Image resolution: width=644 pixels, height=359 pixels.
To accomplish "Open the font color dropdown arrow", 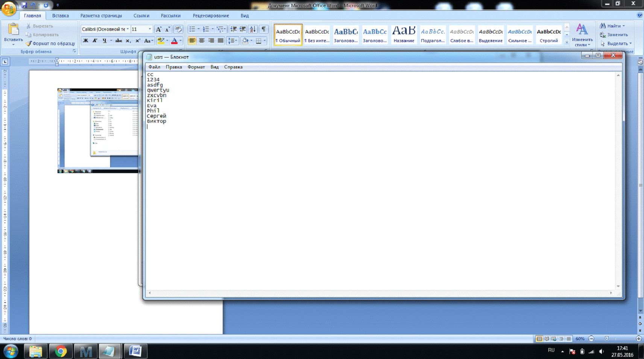I will (x=181, y=41).
